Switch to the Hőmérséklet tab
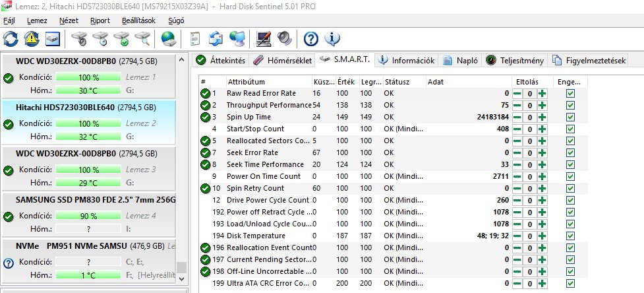 pos(281,61)
